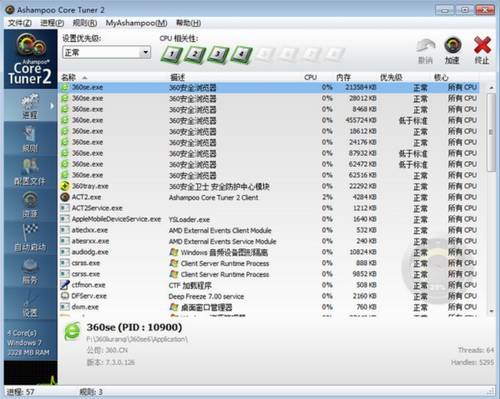Open the 配置文件 (Profiles) sidebar section
The width and height of the screenshot is (500, 399).
[30, 172]
